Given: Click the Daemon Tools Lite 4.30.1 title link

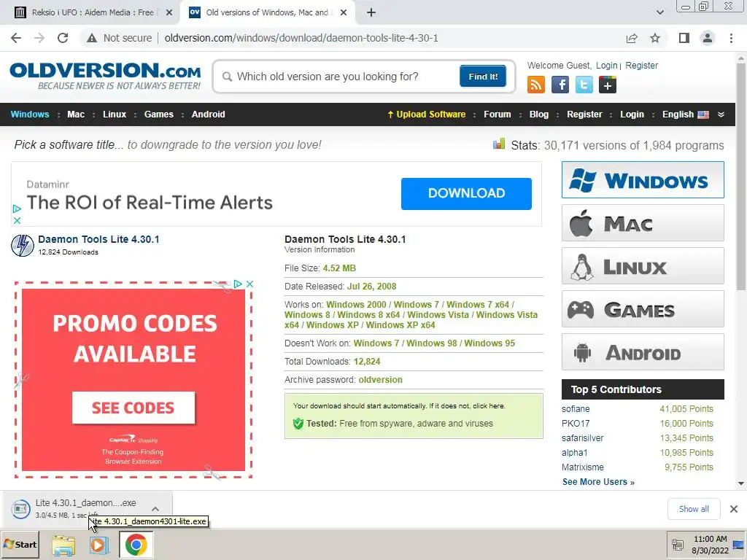Looking at the screenshot, I should [x=98, y=239].
